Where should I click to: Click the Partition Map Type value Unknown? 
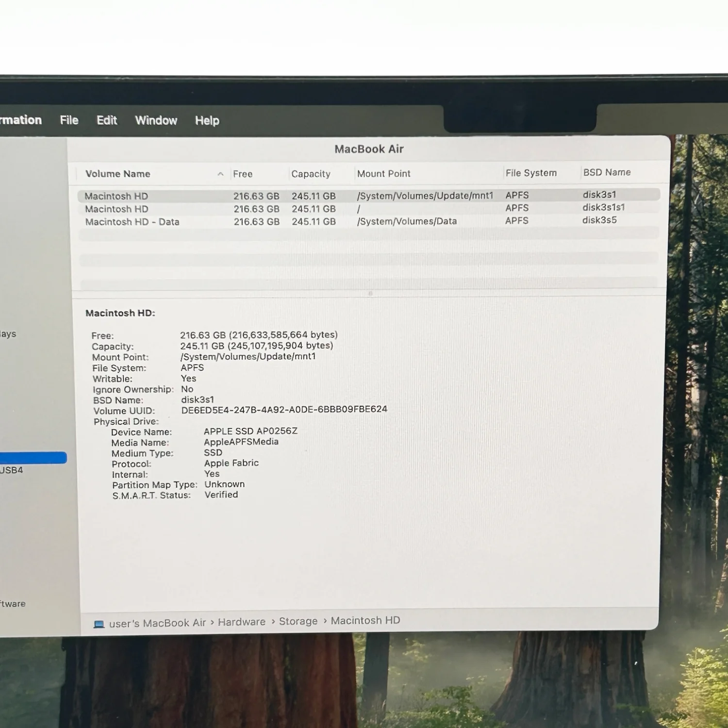224,484
